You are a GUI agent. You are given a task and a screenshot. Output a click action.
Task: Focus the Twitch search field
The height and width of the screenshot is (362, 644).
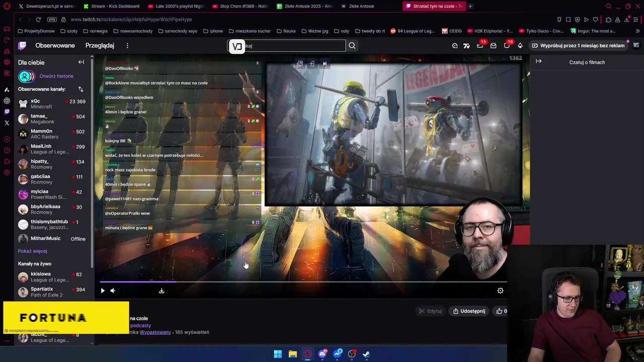tap(287, 46)
